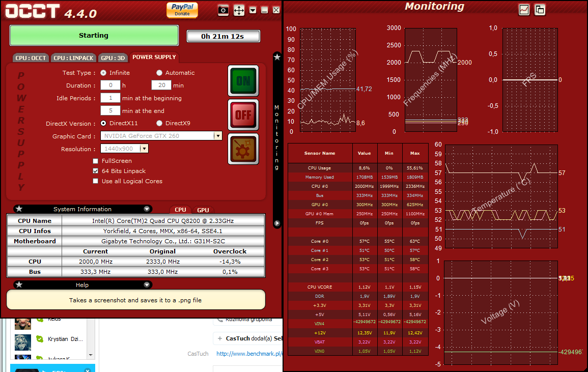The width and height of the screenshot is (588, 372).
Task: Click the Duration hours field
Action: (x=110, y=85)
